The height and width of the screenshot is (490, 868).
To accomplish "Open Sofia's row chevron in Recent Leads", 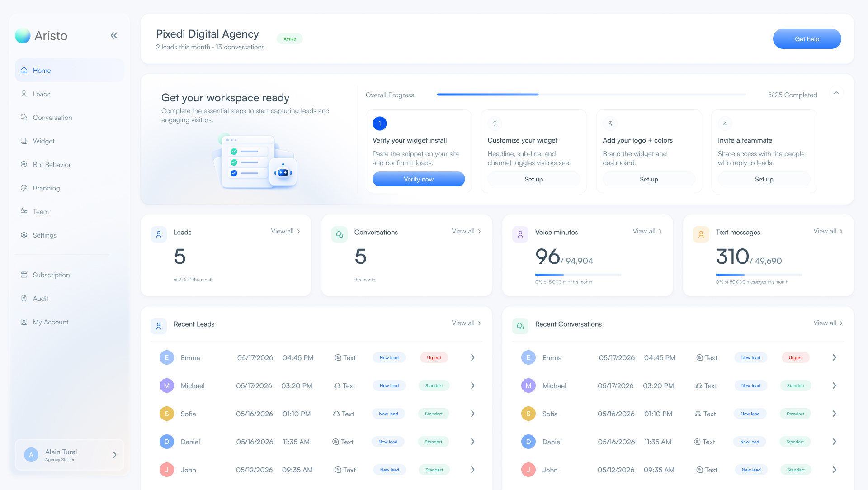I will (472, 414).
